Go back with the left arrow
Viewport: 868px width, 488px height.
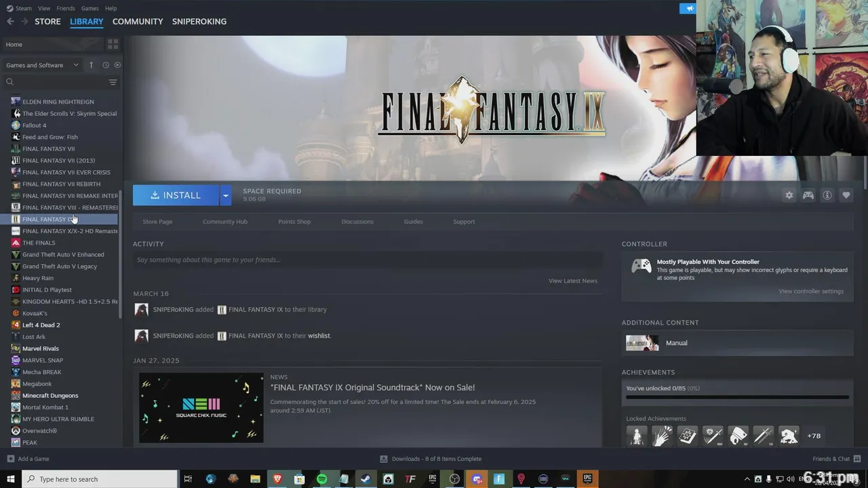point(10,22)
